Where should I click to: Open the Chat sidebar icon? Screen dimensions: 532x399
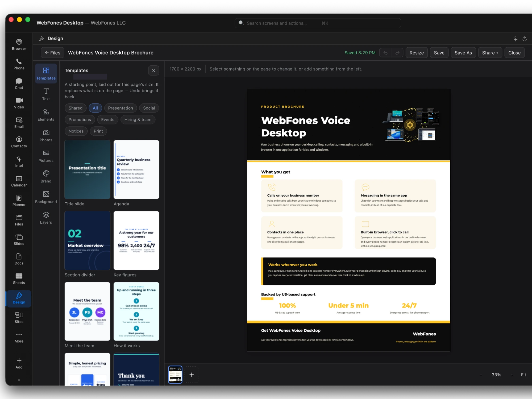(19, 84)
